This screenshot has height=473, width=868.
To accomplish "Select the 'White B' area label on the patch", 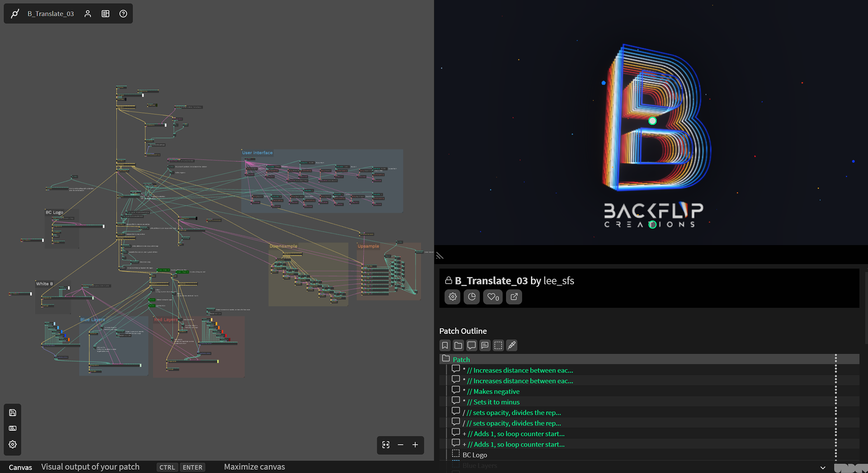I will [44, 284].
